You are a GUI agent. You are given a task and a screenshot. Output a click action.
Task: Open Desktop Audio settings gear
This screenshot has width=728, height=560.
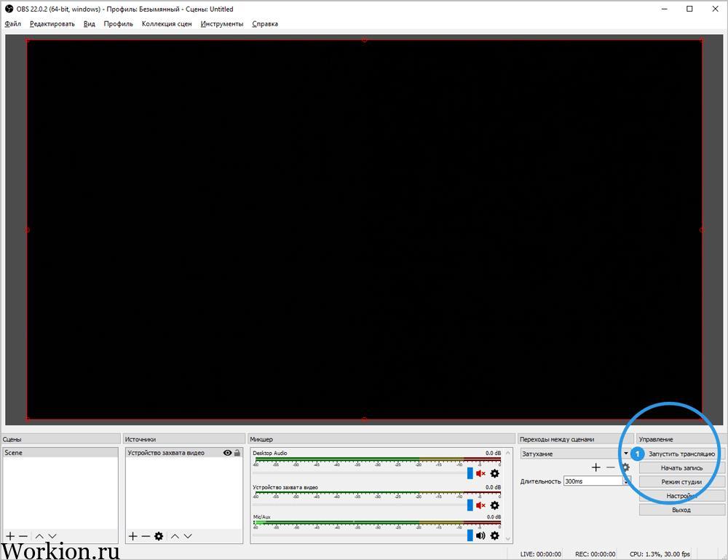point(495,473)
